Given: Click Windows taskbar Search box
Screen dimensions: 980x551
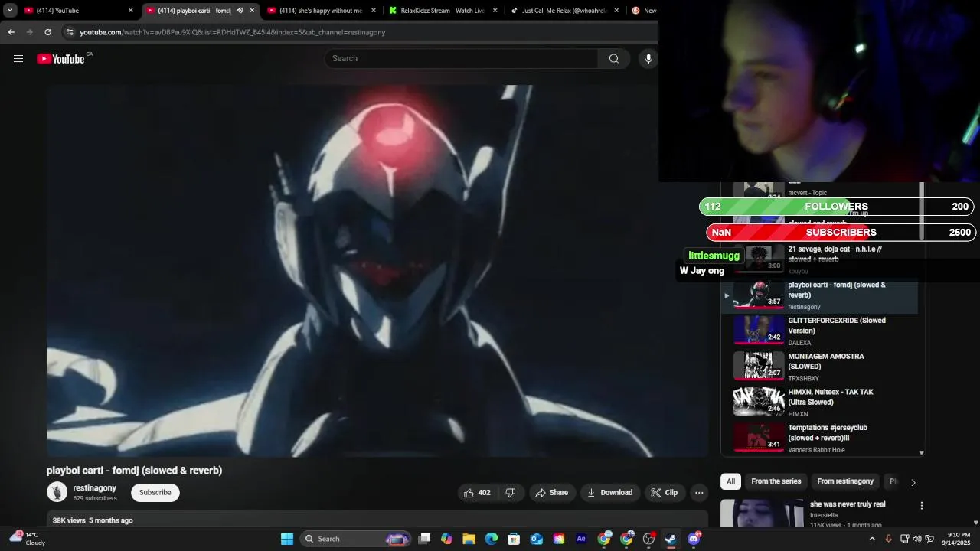Looking at the screenshot, I should coord(355,539).
